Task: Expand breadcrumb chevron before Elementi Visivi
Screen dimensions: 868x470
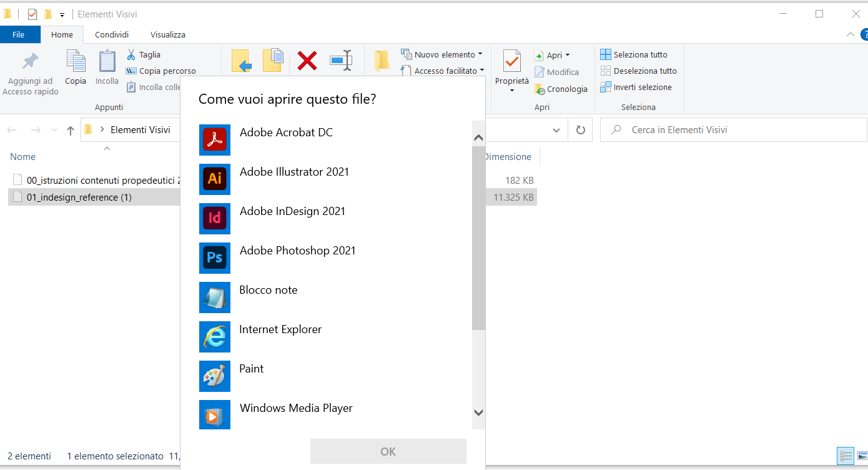Action: pyautogui.click(x=102, y=130)
